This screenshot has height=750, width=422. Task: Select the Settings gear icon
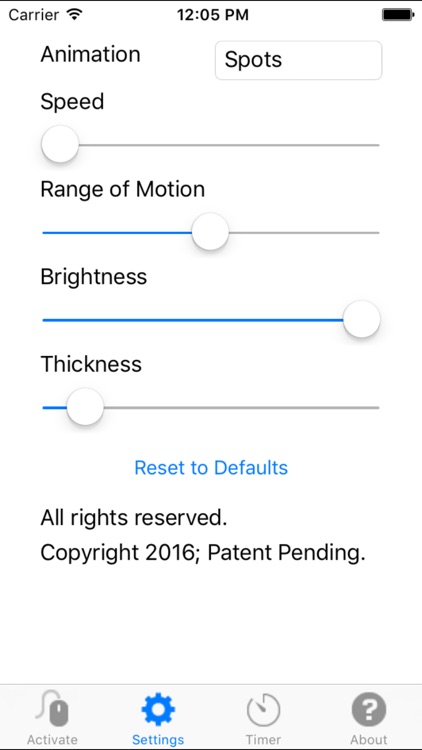pos(158,709)
